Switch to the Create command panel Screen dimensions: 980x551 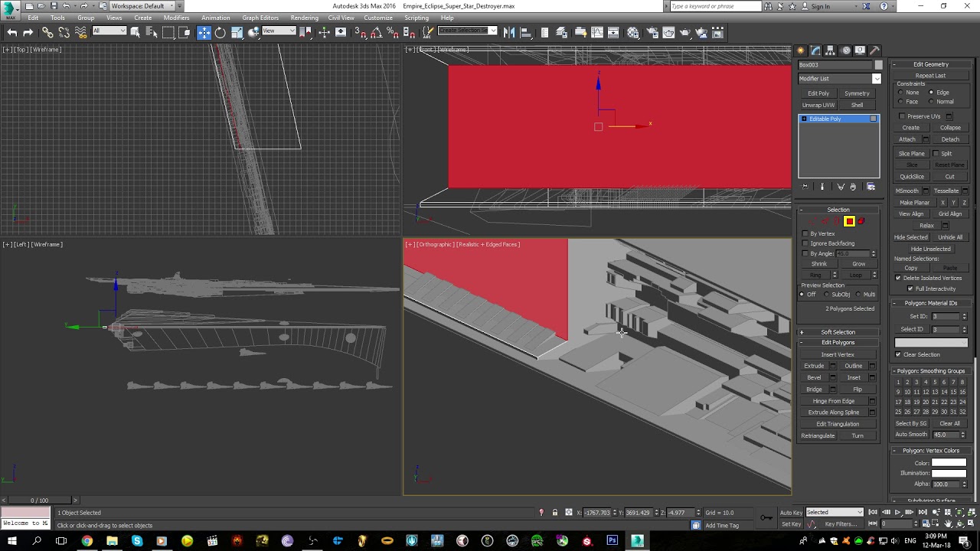801,51
